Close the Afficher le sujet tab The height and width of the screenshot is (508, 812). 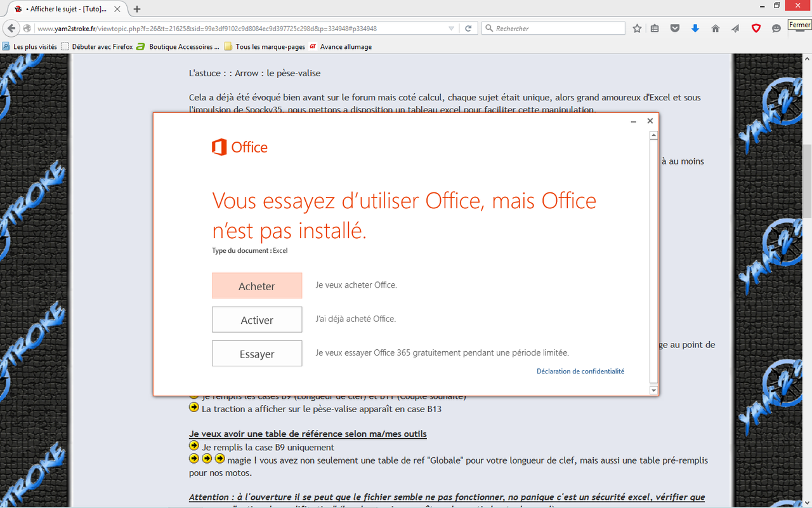click(117, 9)
